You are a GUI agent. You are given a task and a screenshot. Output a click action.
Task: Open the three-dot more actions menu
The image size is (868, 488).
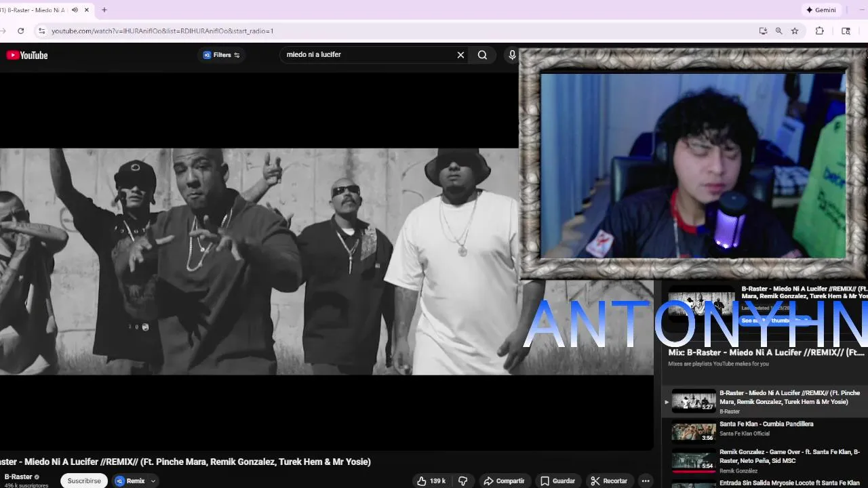pyautogui.click(x=646, y=481)
